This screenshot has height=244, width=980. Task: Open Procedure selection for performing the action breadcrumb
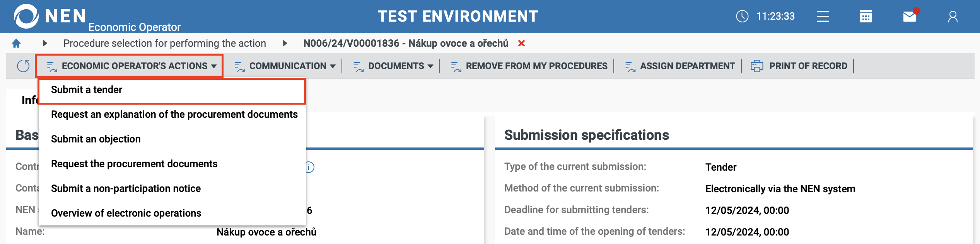[x=165, y=43]
